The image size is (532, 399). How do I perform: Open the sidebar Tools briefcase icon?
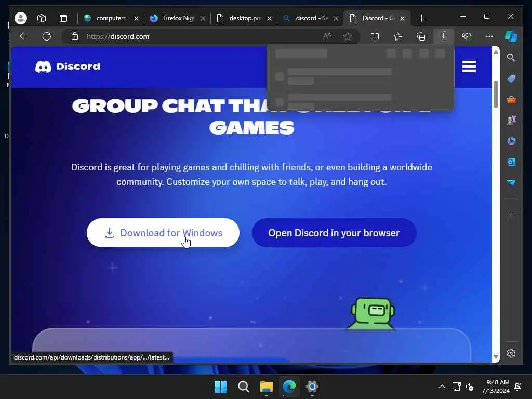click(511, 100)
